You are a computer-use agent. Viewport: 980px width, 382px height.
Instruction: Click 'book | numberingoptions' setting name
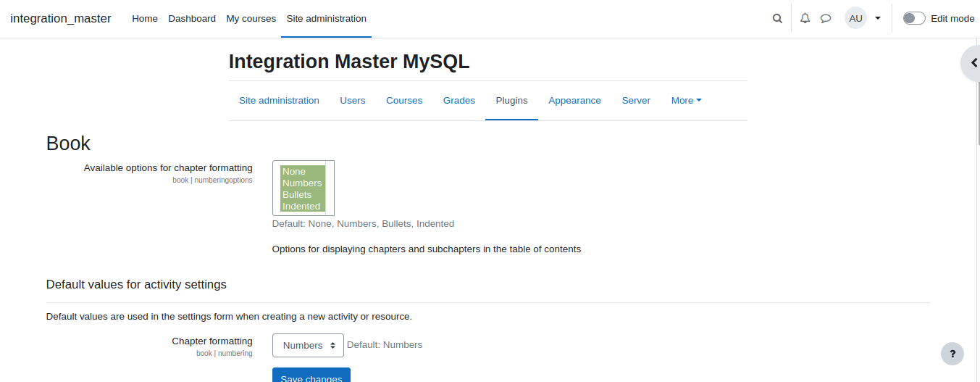click(x=212, y=180)
